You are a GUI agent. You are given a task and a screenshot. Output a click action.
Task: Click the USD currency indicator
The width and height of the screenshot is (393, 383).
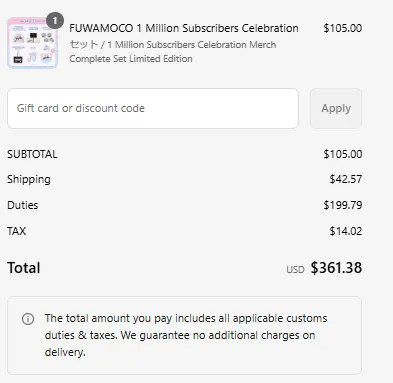pos(295,269)
